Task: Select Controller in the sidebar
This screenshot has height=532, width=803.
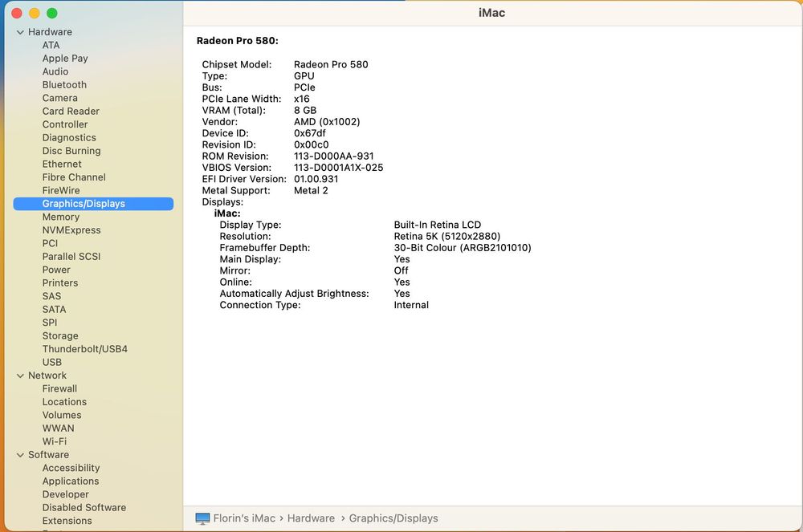Action: point(65,124)
